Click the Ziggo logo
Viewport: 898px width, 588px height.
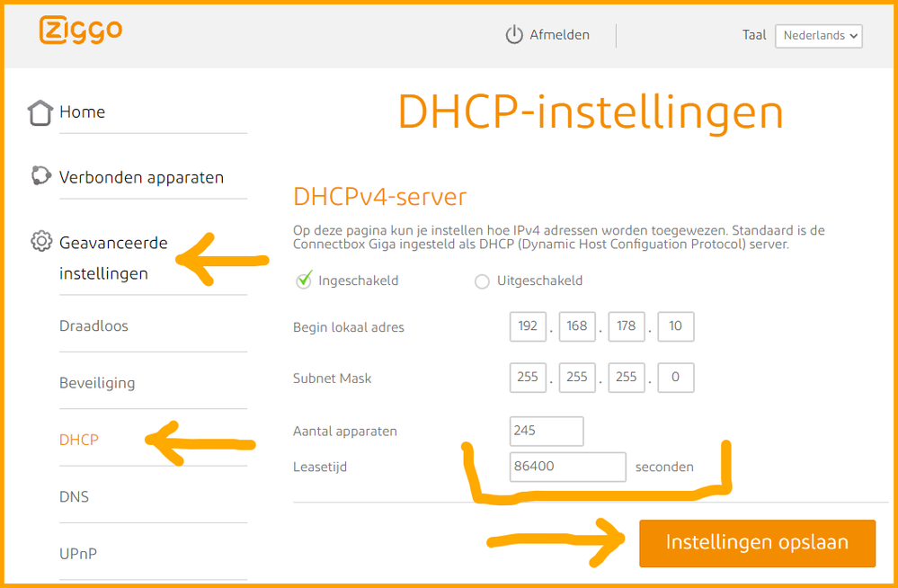[x=81, y=31]
